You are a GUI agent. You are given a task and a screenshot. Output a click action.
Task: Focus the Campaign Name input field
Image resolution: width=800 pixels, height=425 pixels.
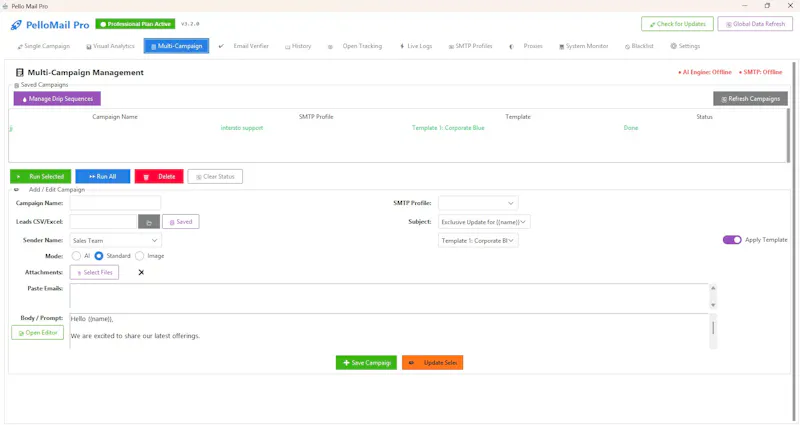[x=115, y=203]
